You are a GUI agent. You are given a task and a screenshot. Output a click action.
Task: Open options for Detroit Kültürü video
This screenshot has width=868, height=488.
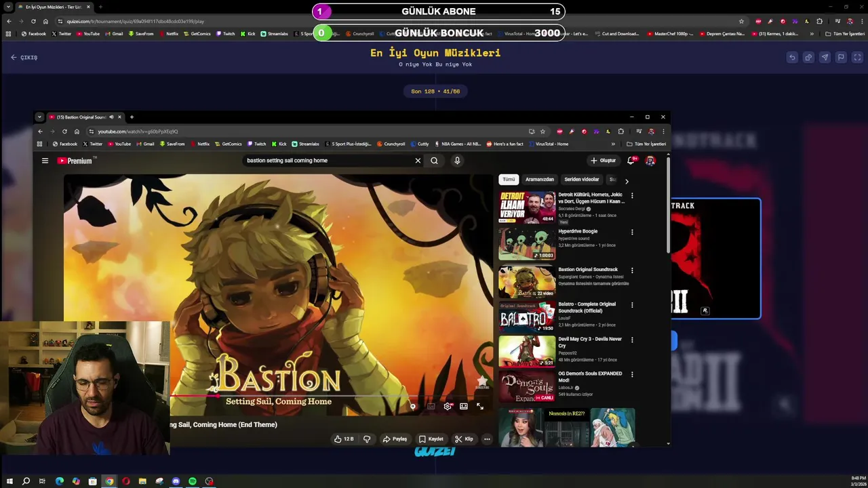(632, 196)
